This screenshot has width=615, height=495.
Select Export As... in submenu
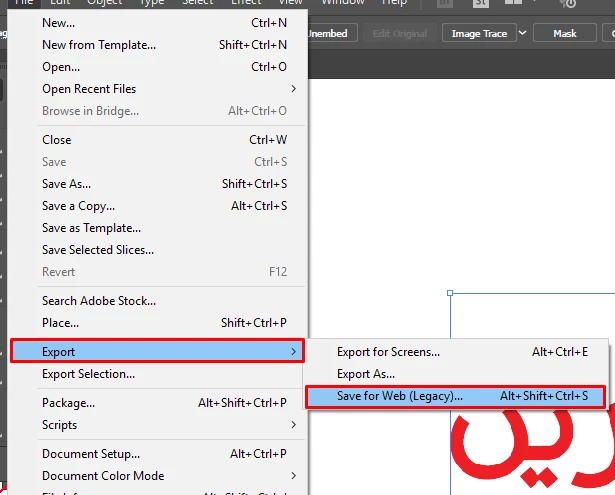(456, 373)
